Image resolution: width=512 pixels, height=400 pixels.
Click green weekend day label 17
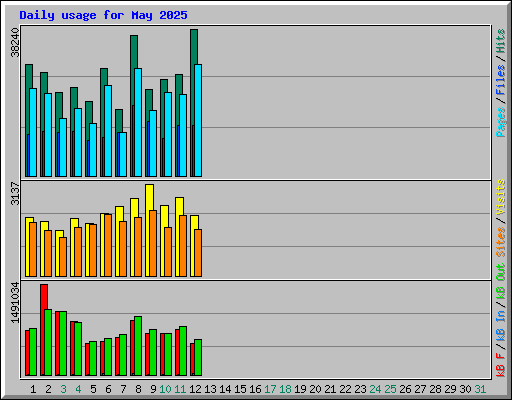pyautogui.click(x=270, y=389)
